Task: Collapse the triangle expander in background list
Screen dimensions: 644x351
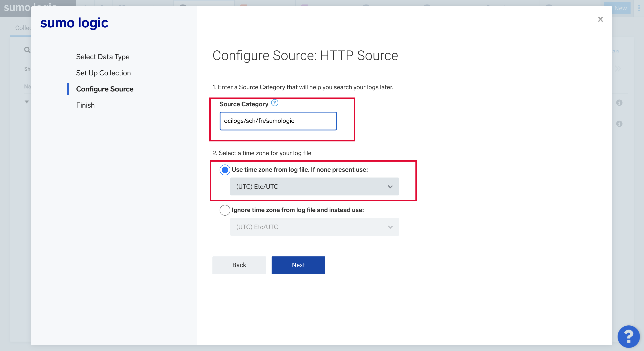Action: coord(27,102)
